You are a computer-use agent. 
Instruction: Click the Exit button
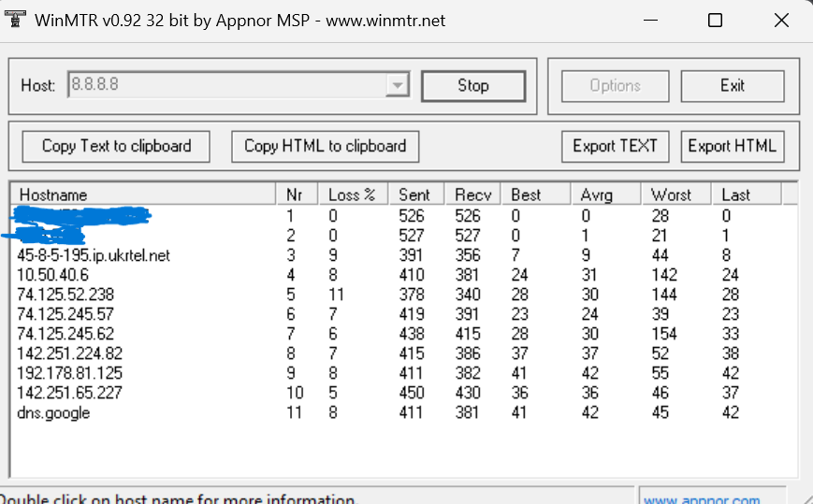pyautogui.click(x=732, y=86)
